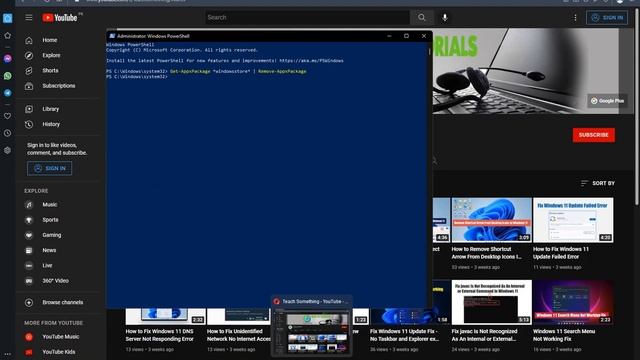Open the three-dot settings menu in header

(575, 18)
